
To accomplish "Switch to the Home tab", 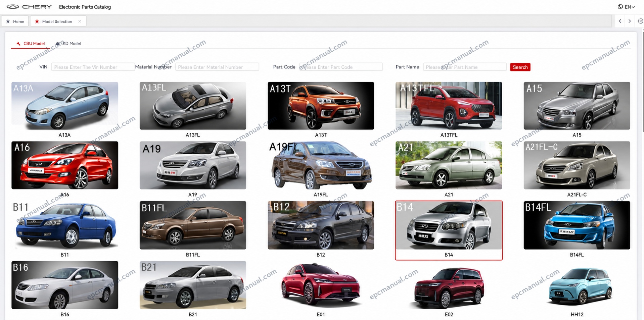I will coord(15,21).
